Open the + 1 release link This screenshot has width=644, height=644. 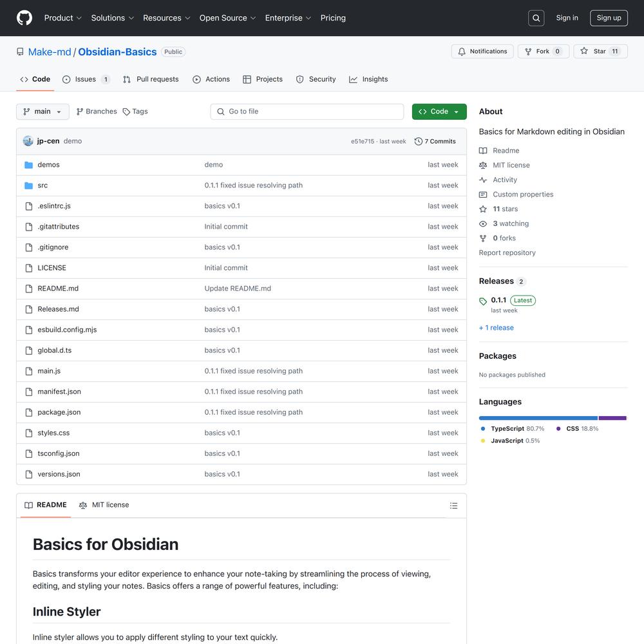point(496,328)
